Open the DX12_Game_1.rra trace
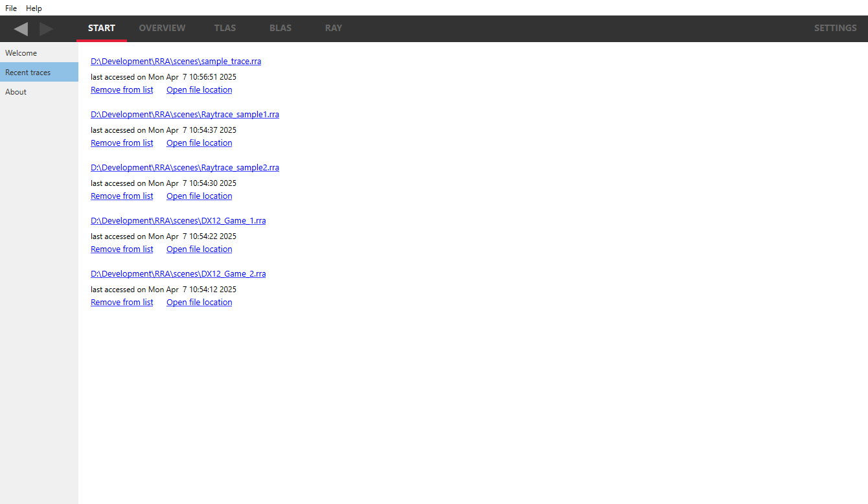Image resolution: width=868 pixels, height=504 pixels. point(178,221)
